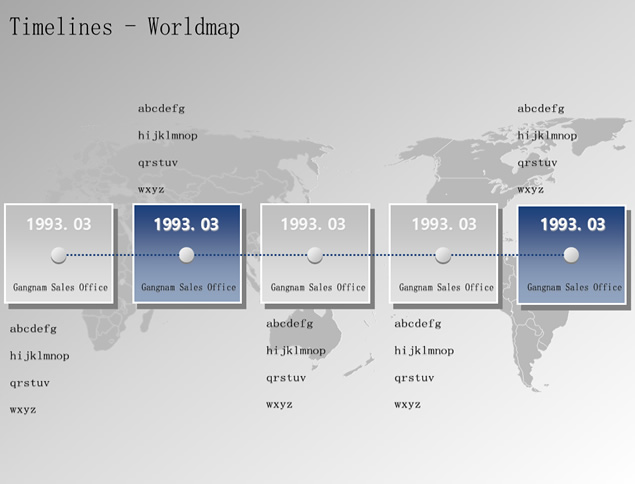Click "Gangnam Sales Office" in the fourth box
635x484 pixels.
(x=446, y=288)
